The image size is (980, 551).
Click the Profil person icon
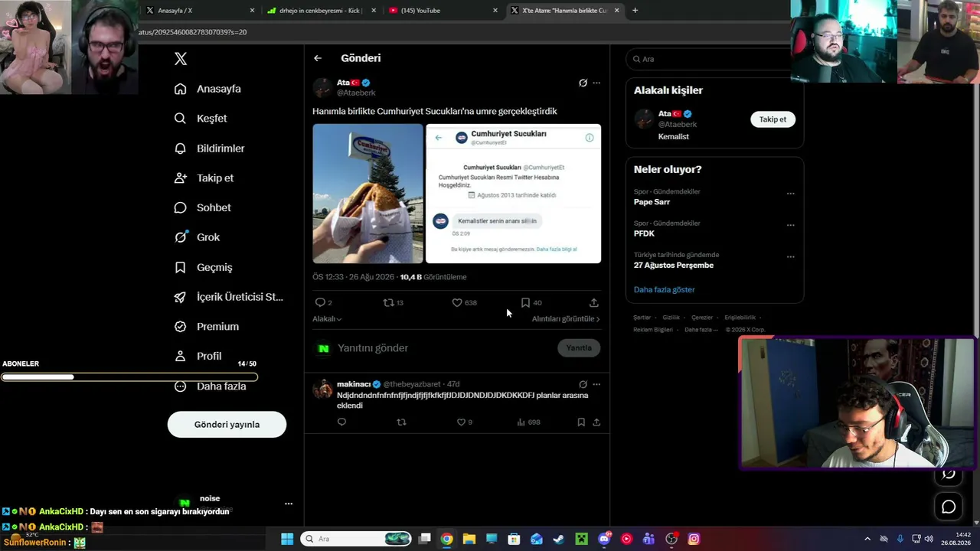click(181, 357)
